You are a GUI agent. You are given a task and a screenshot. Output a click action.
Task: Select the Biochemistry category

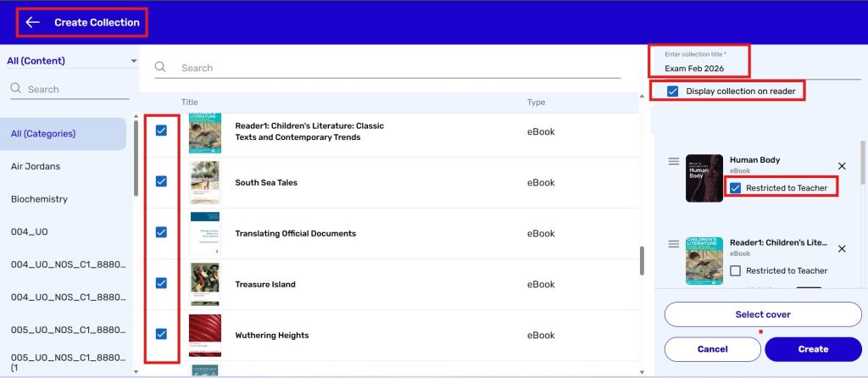(x=39, y=199)
